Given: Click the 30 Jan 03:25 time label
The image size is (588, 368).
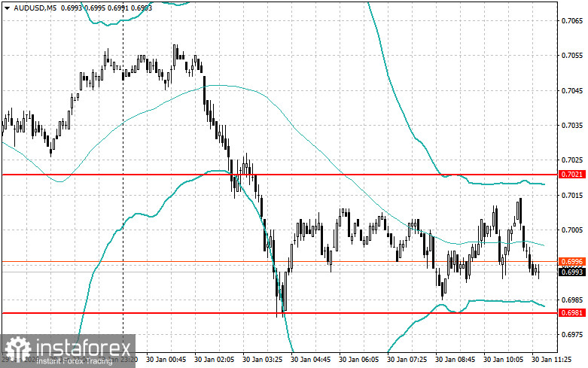Looking at the screenshot, I should pos(263,360).
